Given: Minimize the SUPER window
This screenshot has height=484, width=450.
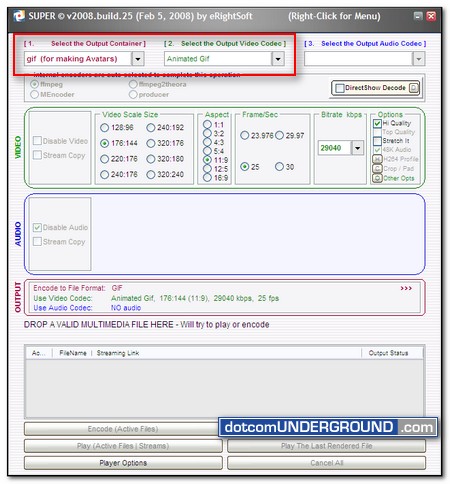Looking at the screenshot, I should point(418,16).
